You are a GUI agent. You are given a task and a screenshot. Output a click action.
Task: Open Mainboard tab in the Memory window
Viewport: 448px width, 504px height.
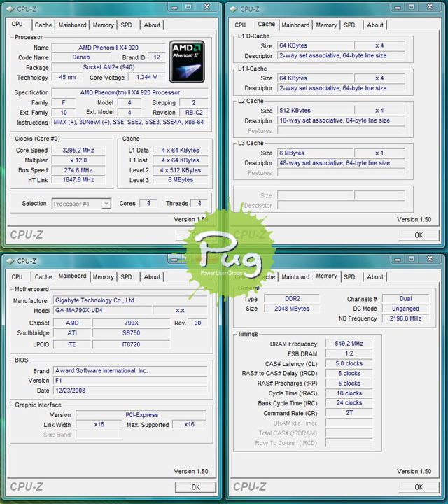[x=295, y=277]
